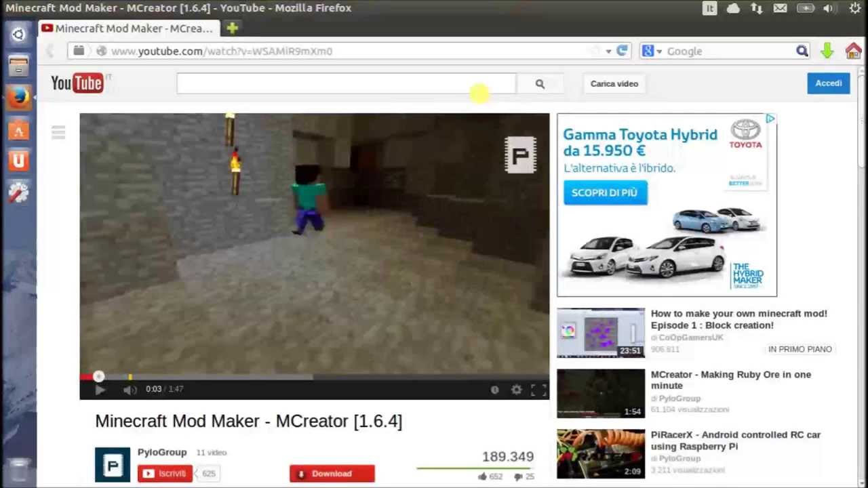Open the network indicator in the top panel
This screenshot has height=488, width=868.
pos(757,8)
